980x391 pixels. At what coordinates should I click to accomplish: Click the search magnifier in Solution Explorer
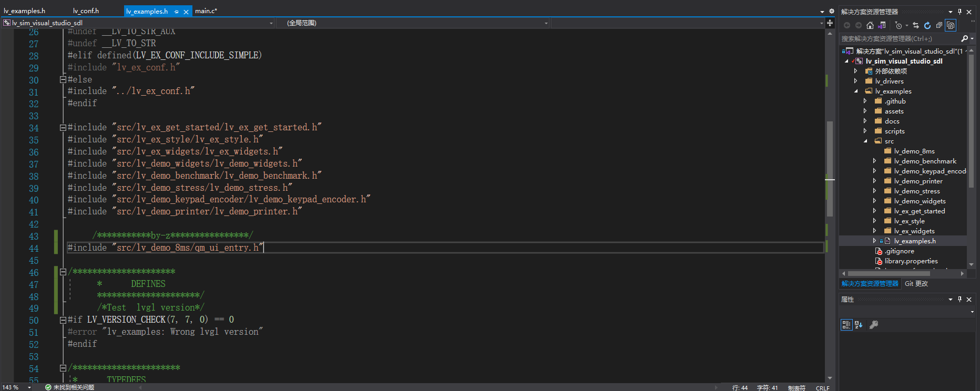click(x=964, y=38)
